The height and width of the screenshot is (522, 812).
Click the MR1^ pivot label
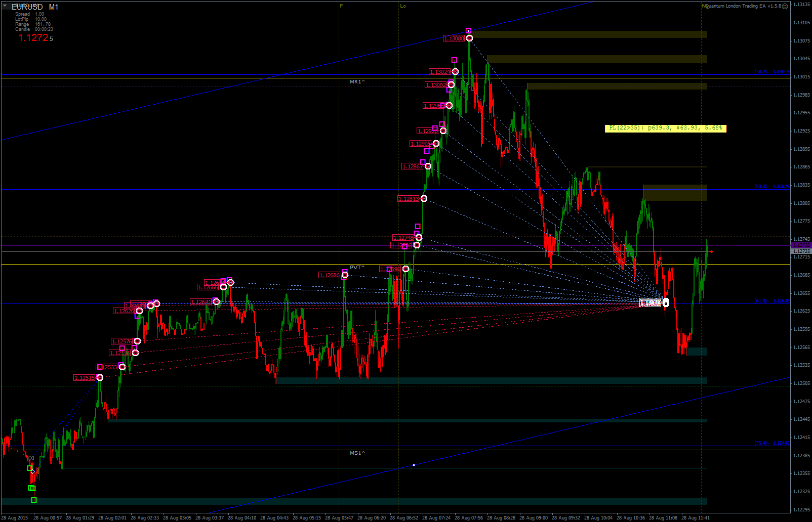(357, 81)
